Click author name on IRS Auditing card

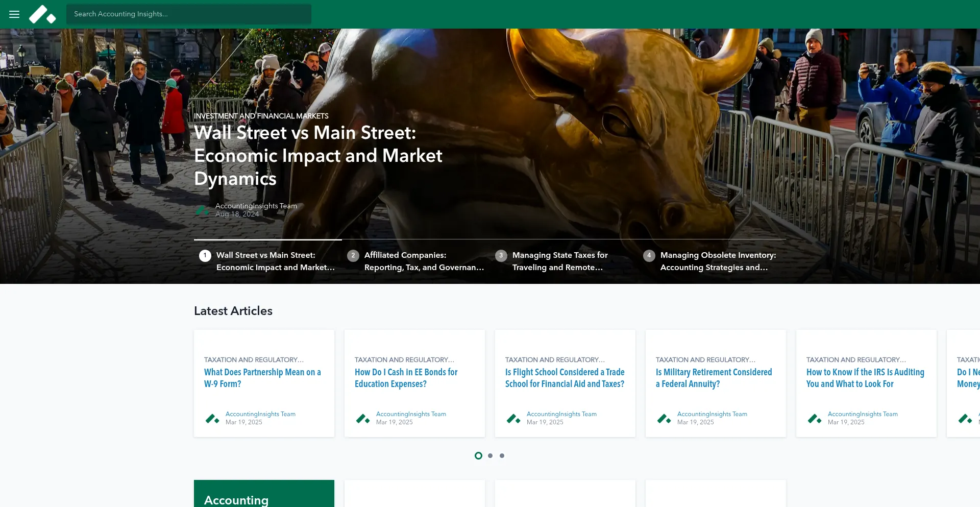(863, 414)
